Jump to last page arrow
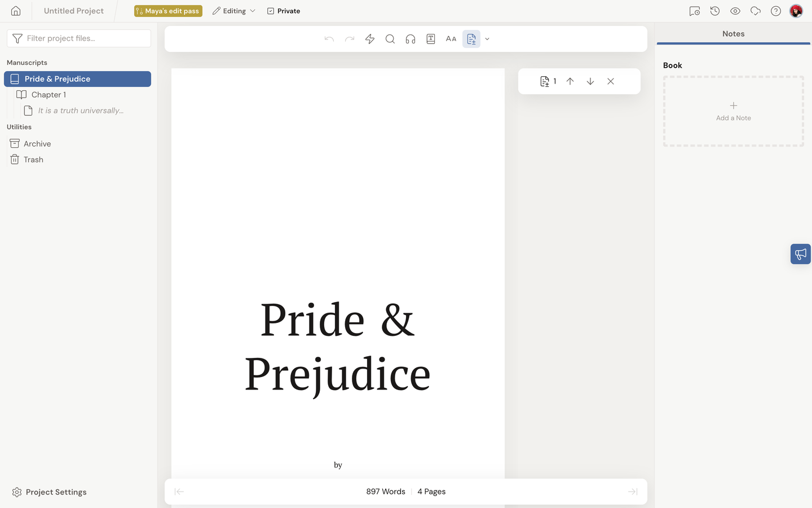This screenshot has width=812, height=508. click(633, 492)
